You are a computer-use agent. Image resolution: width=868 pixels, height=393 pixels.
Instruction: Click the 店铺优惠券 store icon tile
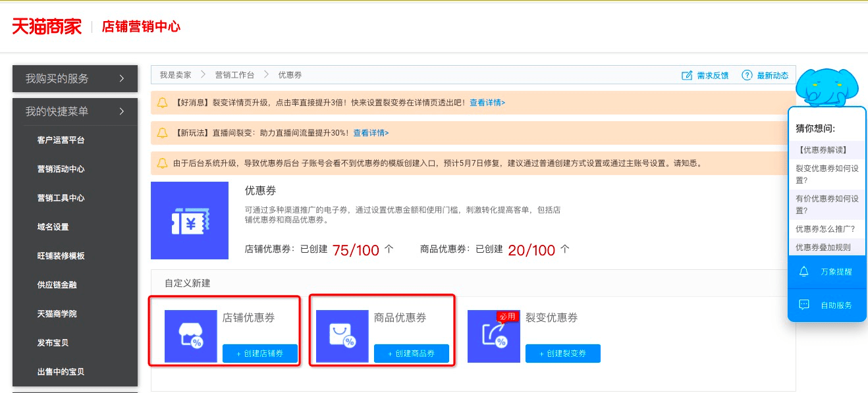(190, 336)
